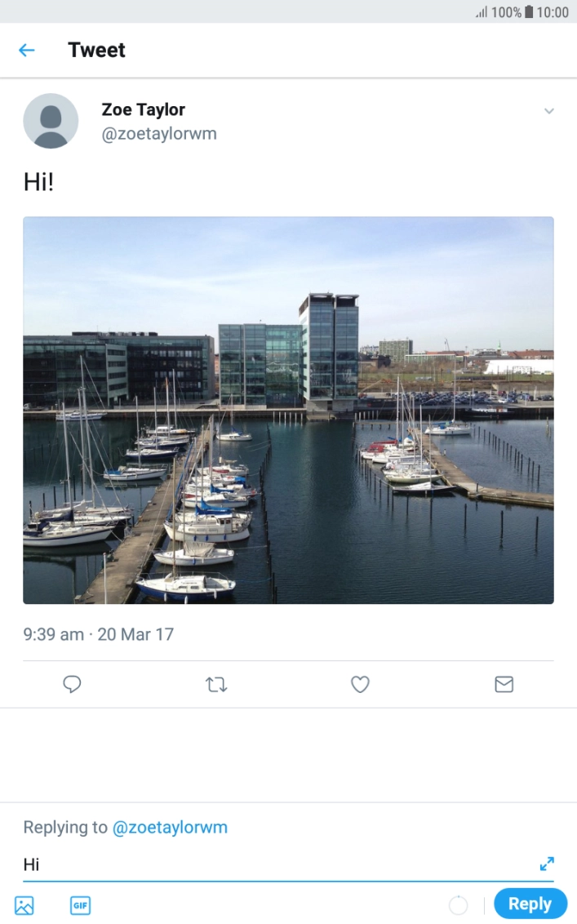Expand tweet actions via down arrow
Screen dimensions: 577x924
(x=550, y=111)
